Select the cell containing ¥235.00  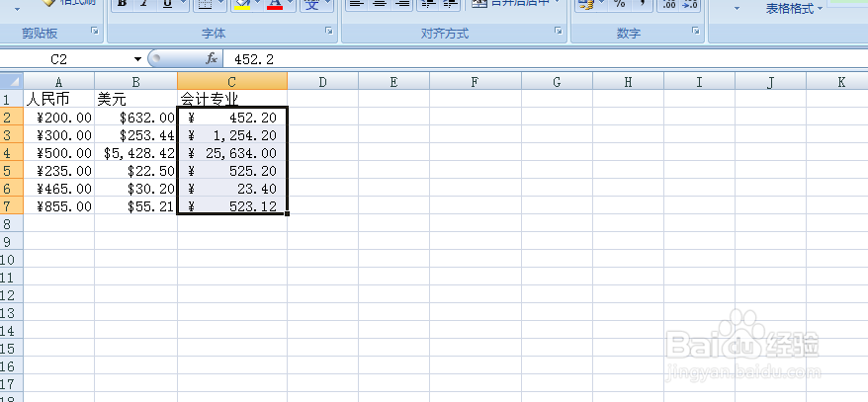tap(58, 170)
